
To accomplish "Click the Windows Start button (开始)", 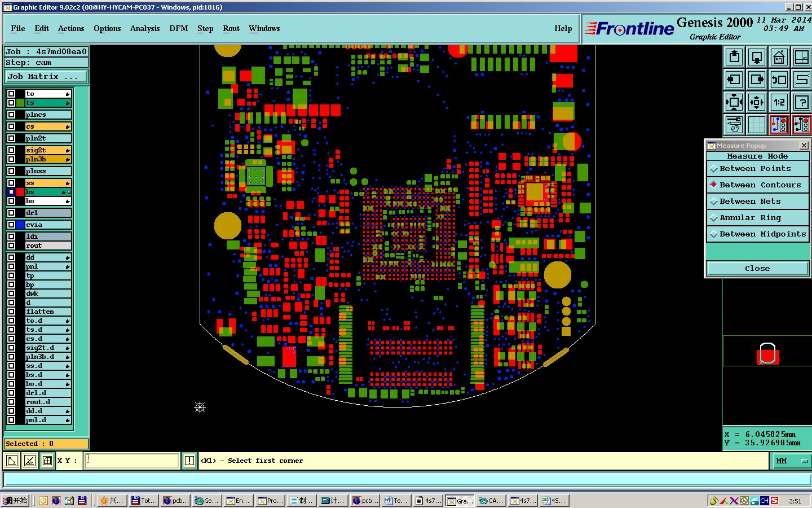I will tap(15, 501).
